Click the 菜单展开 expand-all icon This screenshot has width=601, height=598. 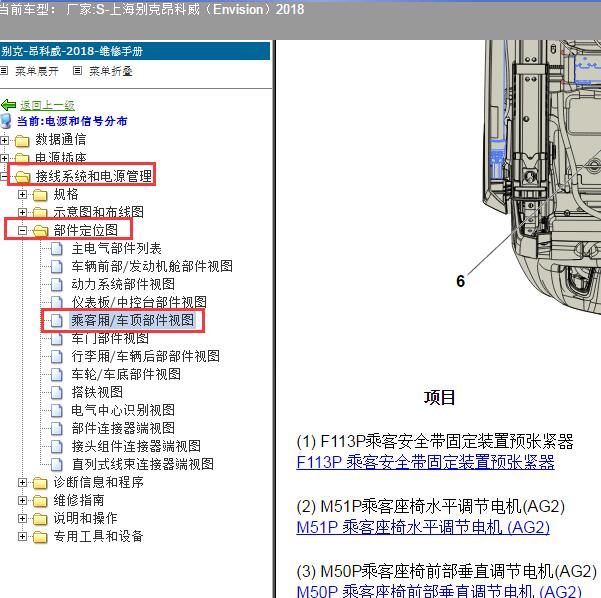pos(4,71)
